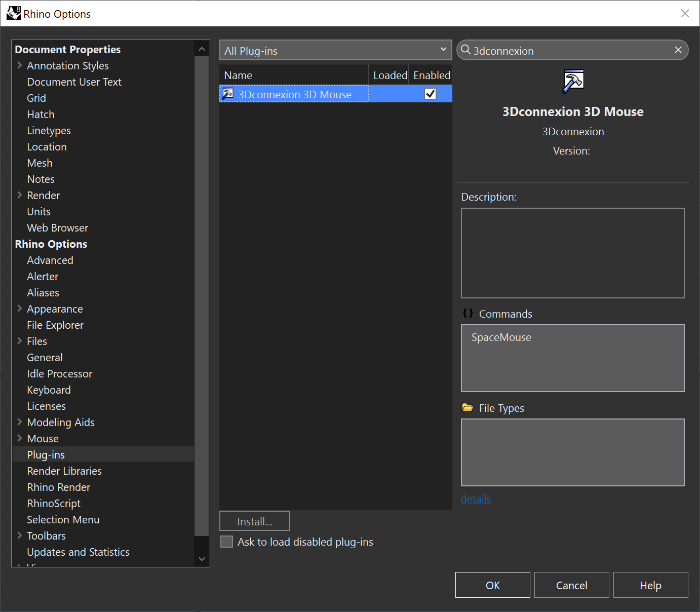Click the File Types folder icon

pyautogui.click(x=468, y=407)
